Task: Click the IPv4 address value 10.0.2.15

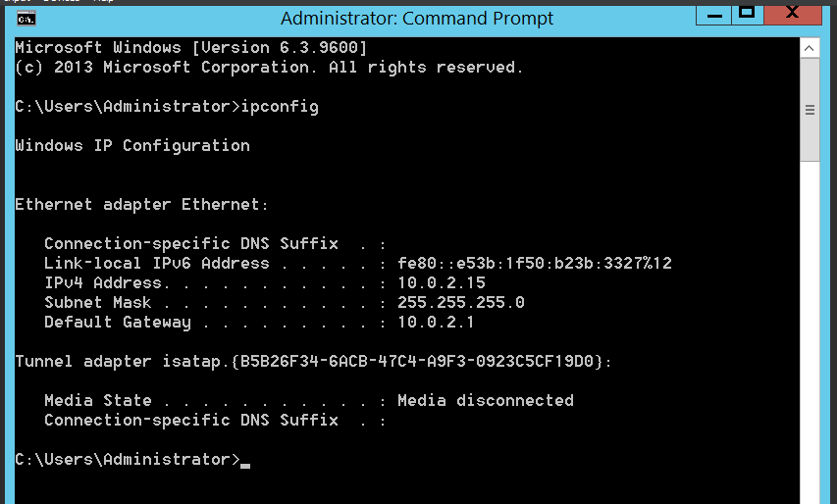Action: click(x=442, y=282)
